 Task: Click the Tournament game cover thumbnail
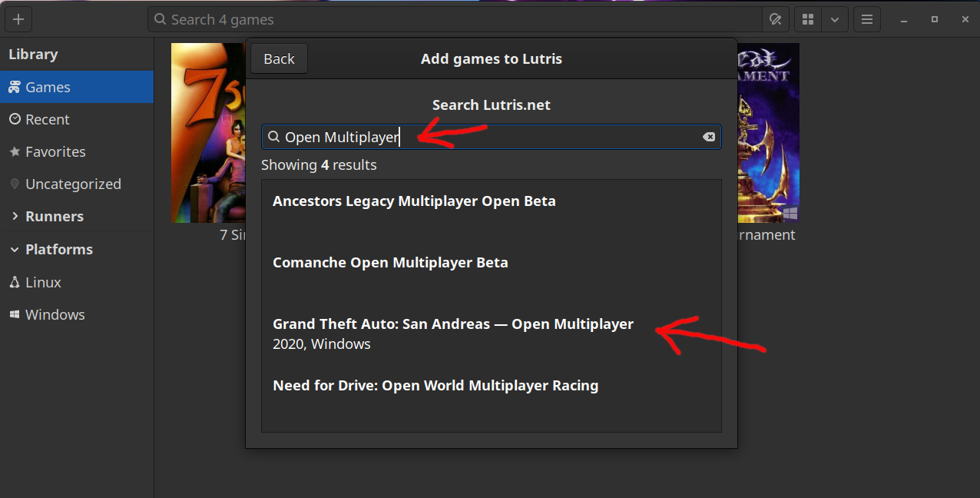768,133
